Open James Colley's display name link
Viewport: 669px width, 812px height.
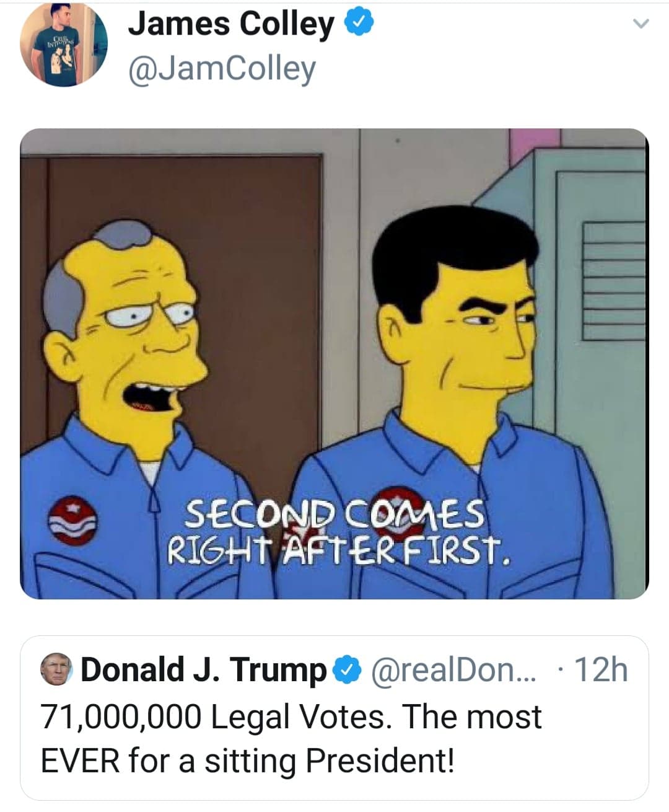tap(230, 24)
